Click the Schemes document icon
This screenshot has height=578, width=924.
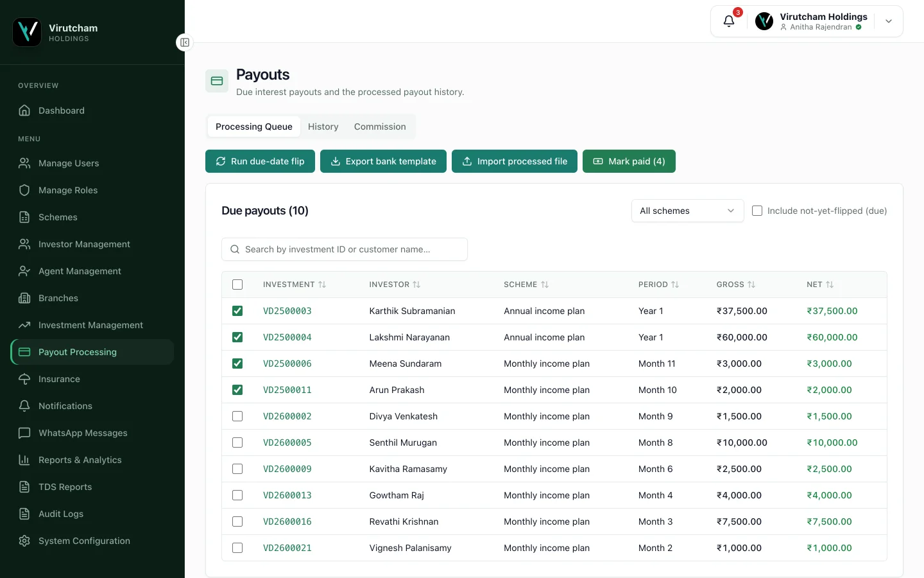24,217
